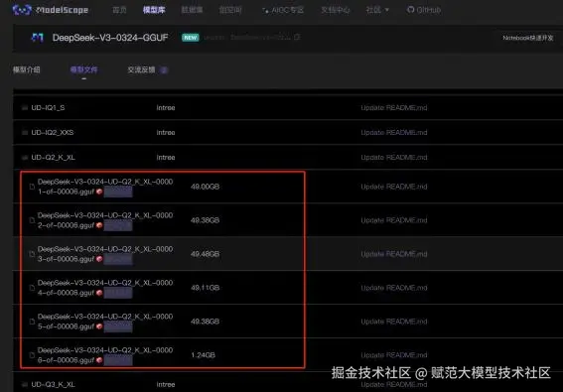Click the 49.48GB size value

(205, 254)
